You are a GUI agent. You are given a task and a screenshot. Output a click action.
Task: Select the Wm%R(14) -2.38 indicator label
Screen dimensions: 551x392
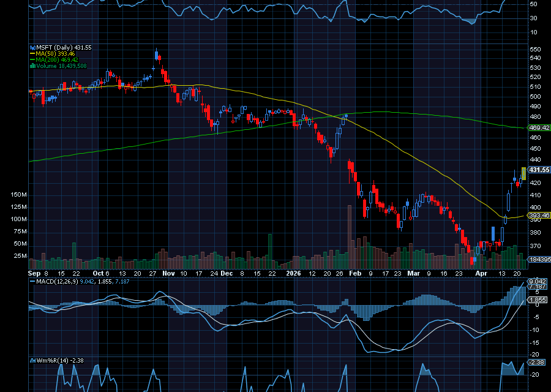pyautogui.click(x=61, y=361)
